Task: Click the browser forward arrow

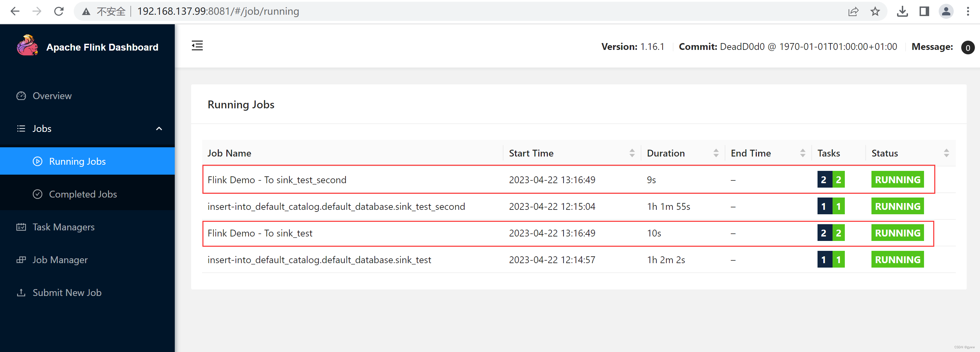Action: [x=37, y=11]
